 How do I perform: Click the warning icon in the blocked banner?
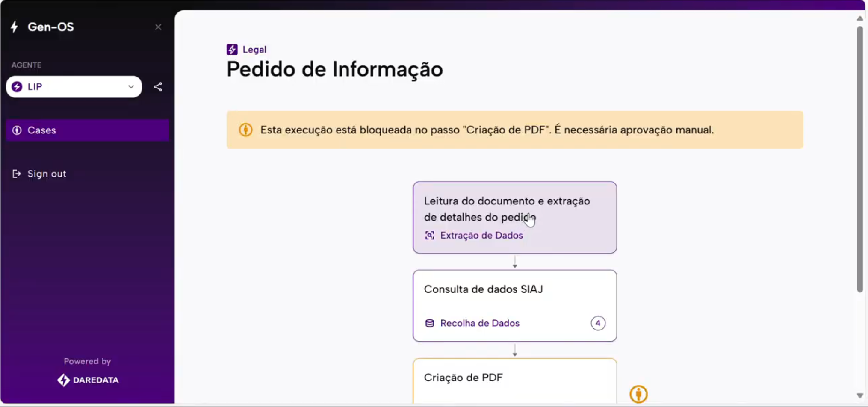click(x=245, y=130)
